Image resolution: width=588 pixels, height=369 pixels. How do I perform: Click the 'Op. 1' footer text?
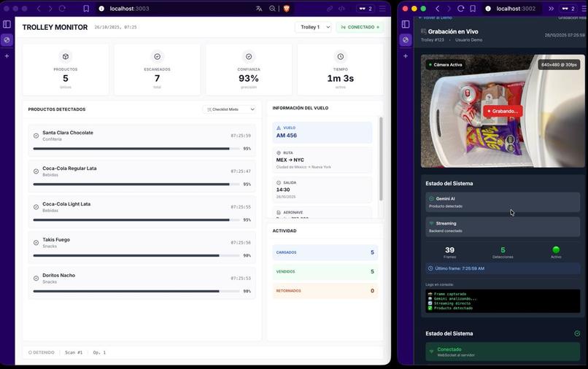(x=99, y=352)
